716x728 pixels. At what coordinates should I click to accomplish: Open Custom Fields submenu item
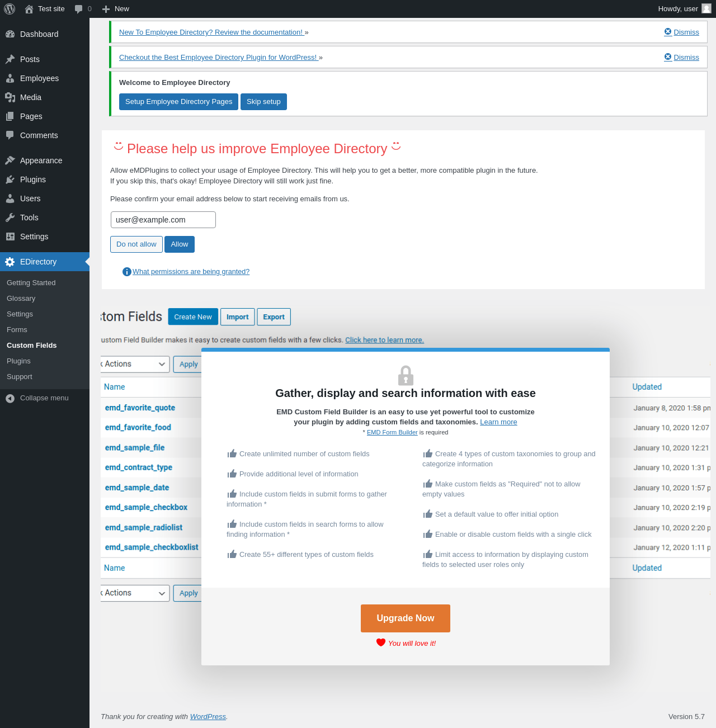click(x=32, y=346)
